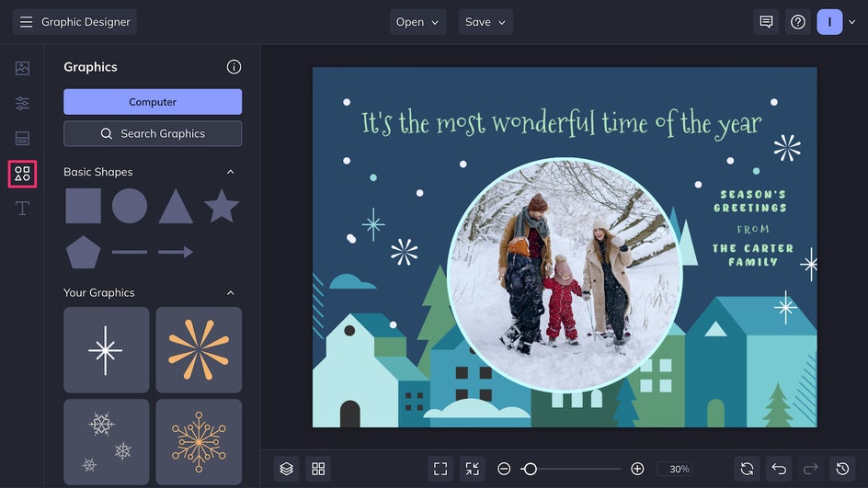Open the feedback comments icon
The width and height of the screenshot is (868, 488).
pos(766,22)
